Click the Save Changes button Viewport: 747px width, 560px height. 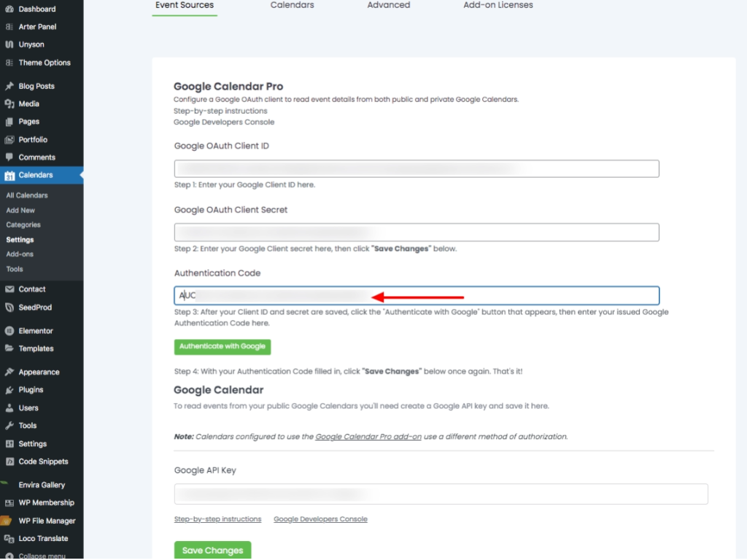click(x=212, y=550)
